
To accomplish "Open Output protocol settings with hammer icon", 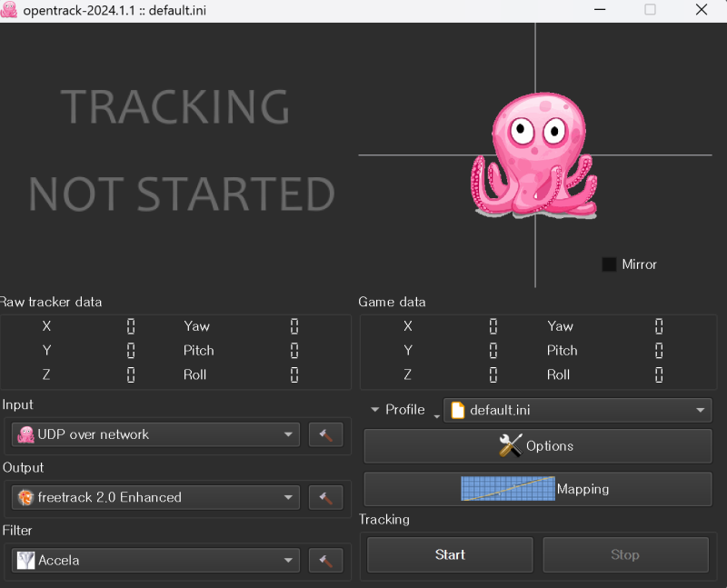I will point(325,497).
